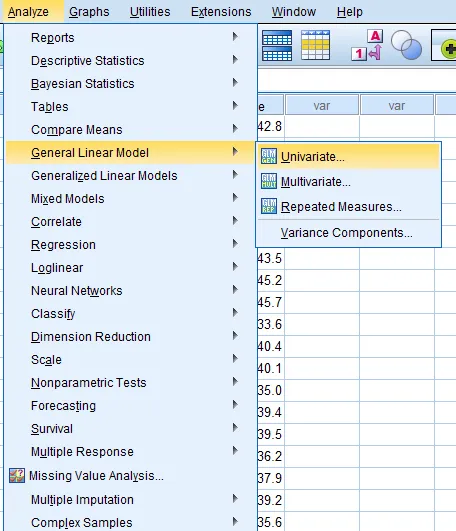The width and height of the screenshot is (456, 531).
Task: Click the Repeated Measures GLM icon
Action: pos(269,206)
